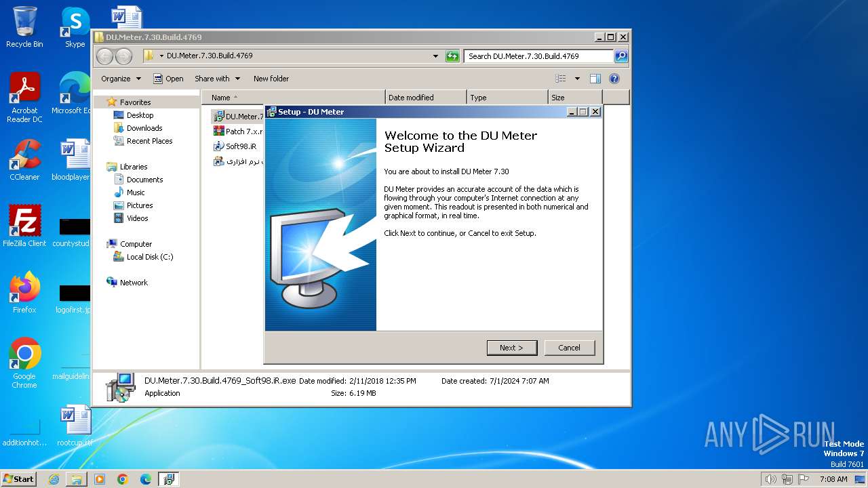Sort files by Type column header

[x=507, y=98]
